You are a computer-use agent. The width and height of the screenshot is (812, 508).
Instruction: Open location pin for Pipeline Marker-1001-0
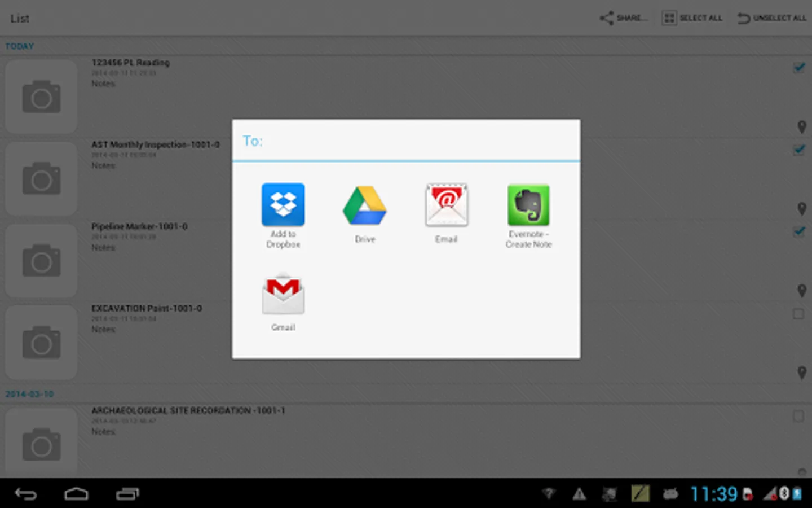pyautogui.click(x=801, y=291)
